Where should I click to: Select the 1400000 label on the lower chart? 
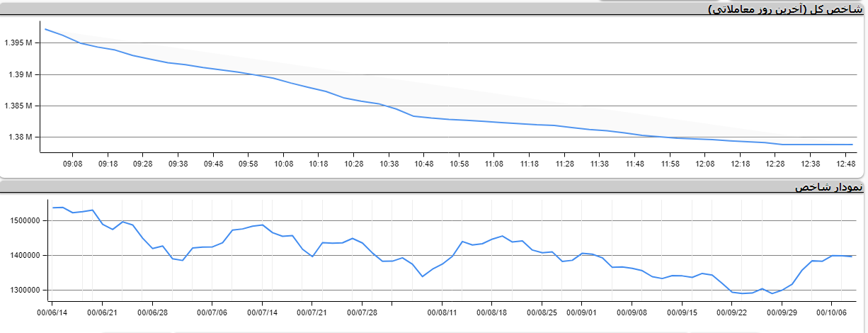(x=22, y=255)
